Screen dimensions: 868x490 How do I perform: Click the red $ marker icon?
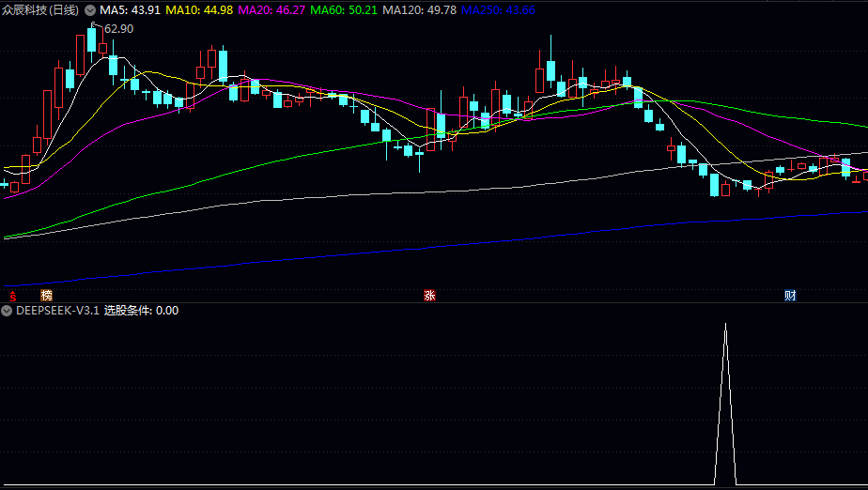(x=13, y=295)
